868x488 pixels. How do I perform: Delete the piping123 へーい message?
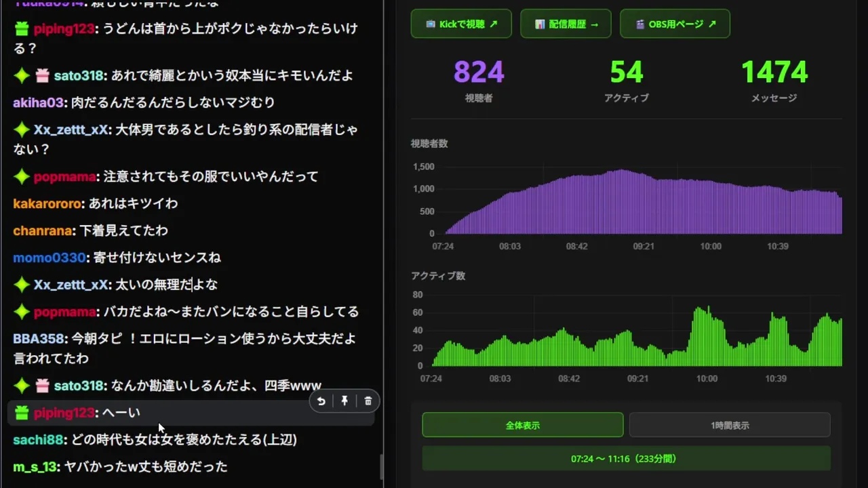(368, 401)
